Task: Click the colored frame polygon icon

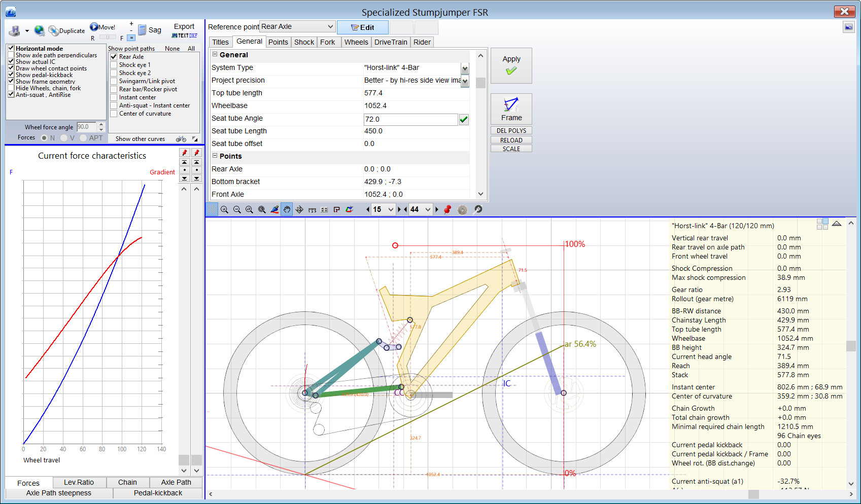Action: pyautogui.click(x=349, y=209)
